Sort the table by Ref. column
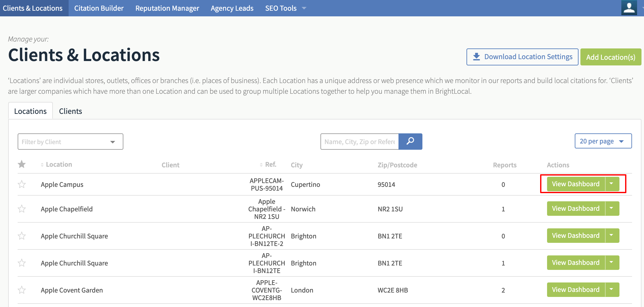 tap(268, 165)
